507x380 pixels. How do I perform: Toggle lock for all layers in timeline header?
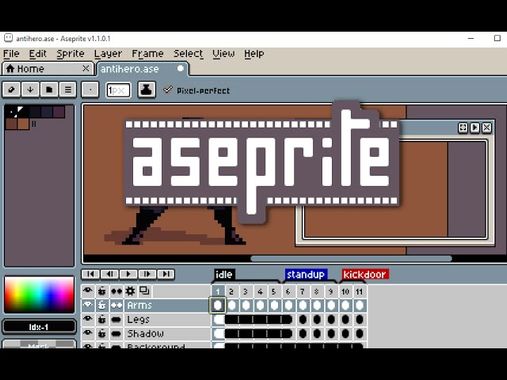pos(102,291)
